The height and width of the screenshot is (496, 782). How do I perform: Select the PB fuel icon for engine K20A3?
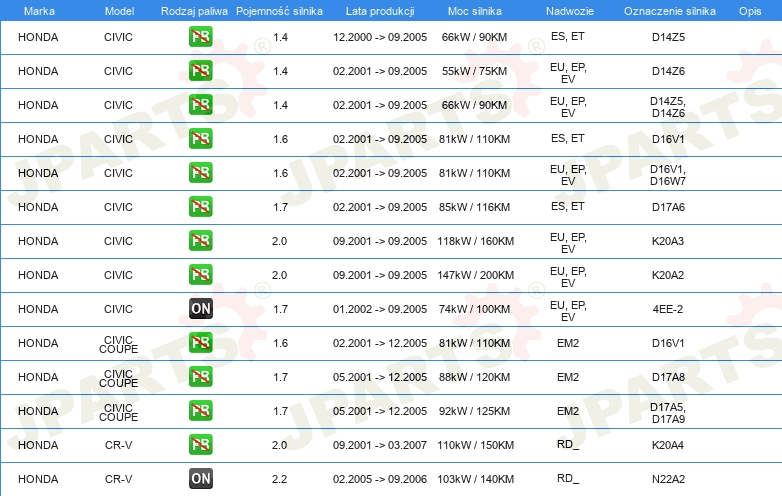click(200, 241)
